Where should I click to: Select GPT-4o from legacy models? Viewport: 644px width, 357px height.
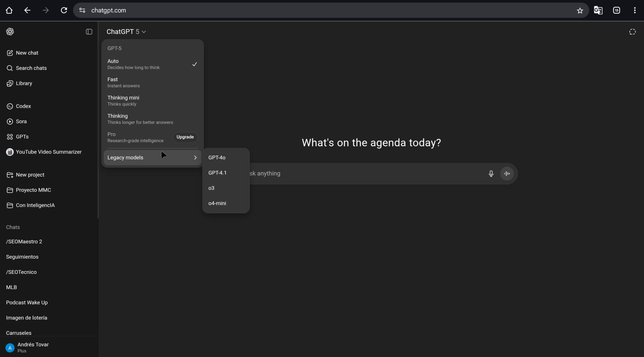pyautogui.click(x=226, y=158)
